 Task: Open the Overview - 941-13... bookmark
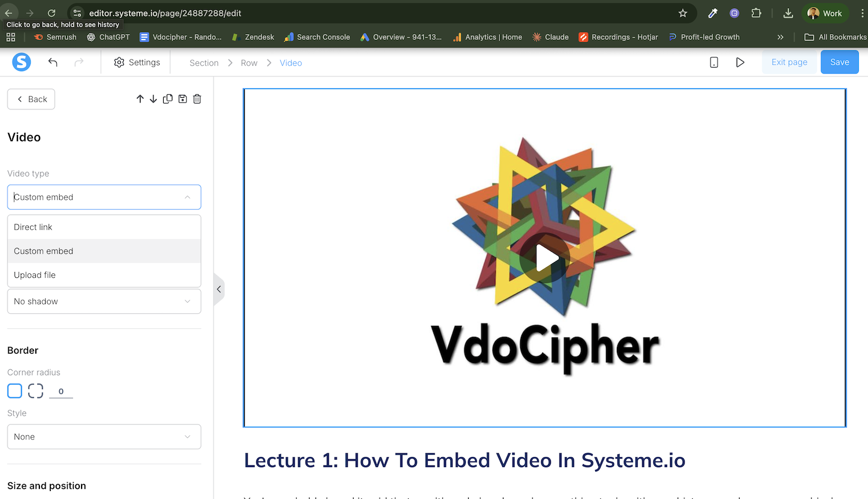click(x=401, y=37)
